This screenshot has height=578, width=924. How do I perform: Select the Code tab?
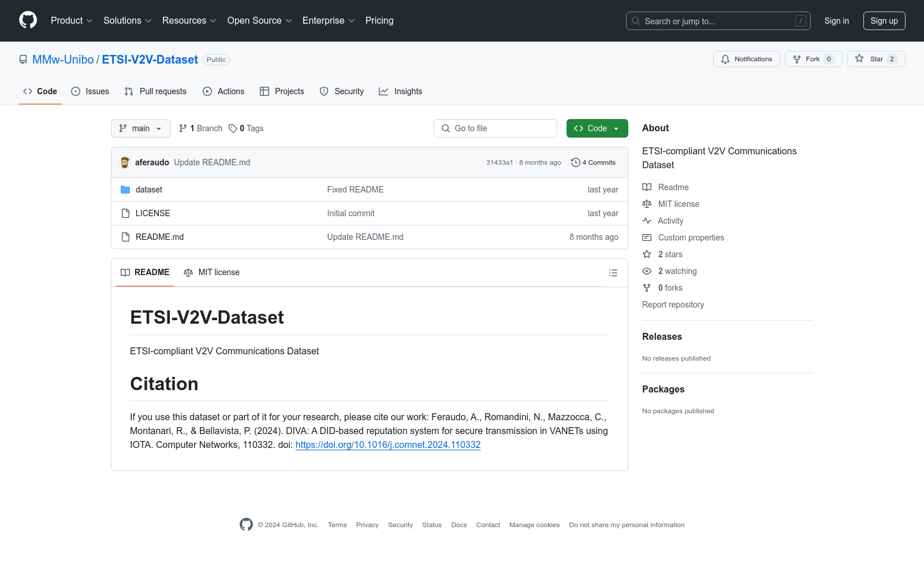[40, 91]
